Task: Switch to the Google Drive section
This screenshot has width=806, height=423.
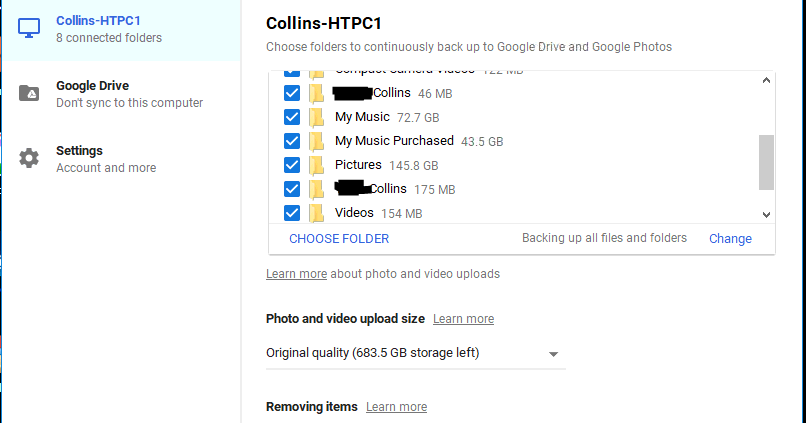Action: coord(121,94)
